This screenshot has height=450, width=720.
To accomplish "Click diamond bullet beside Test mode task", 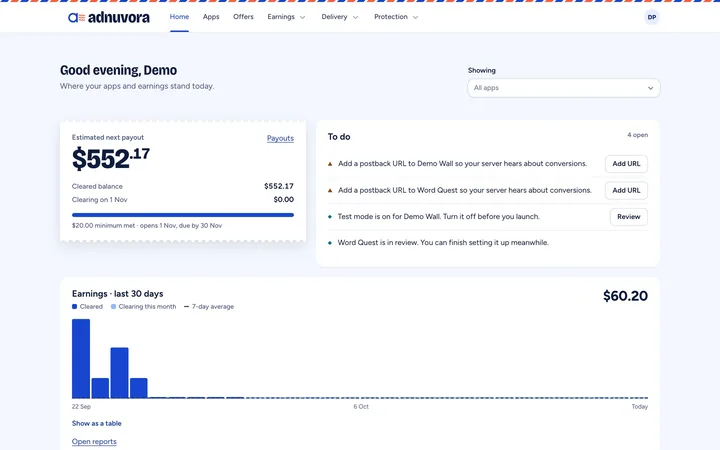I will click(330, 217).
